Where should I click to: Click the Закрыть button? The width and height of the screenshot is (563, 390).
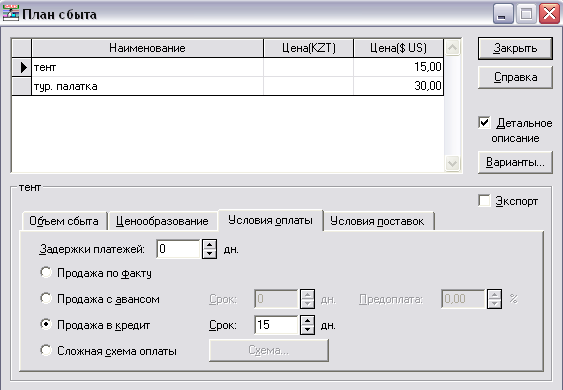pos(515,48)
